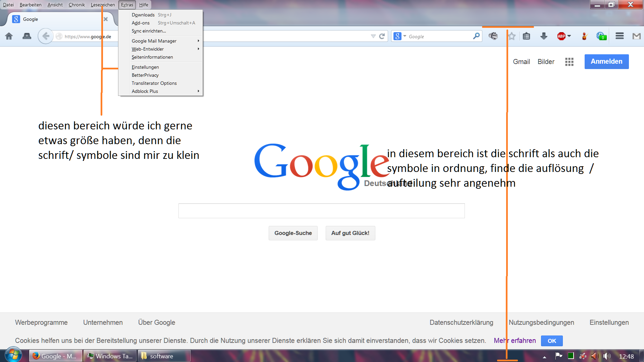Open the Datenschutzerklärung footer link
The height and width of the screenshot is (362, 644).
(x=461, y=322)
